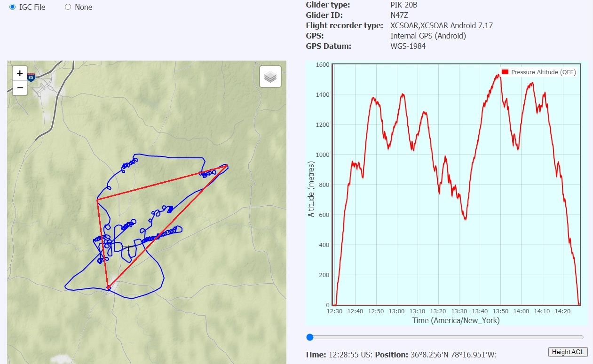Image resolution: width=593 pixels, height=364 pixels.
Task: Click the Time (America/New_York) axis label
Action: click(456, 320)
